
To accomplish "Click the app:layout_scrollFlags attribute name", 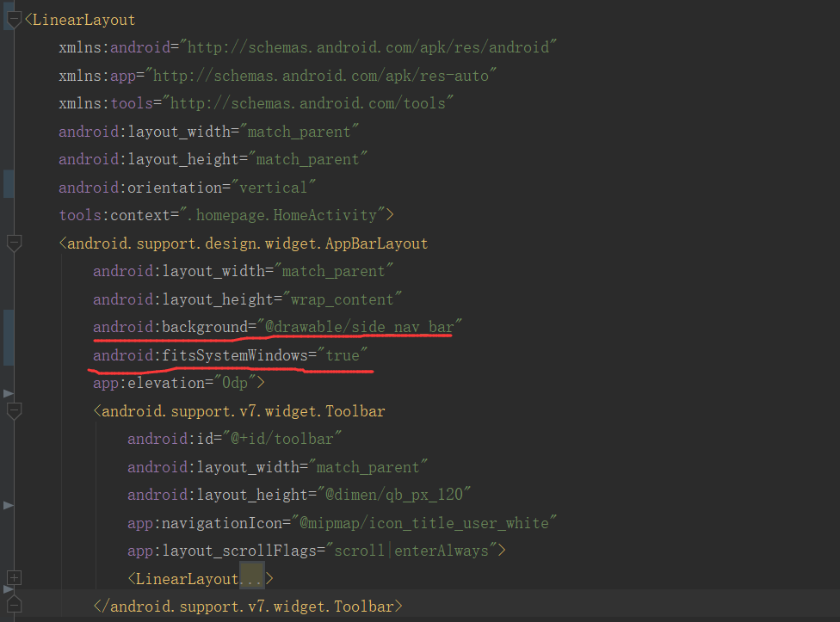I will click(222, 551).
